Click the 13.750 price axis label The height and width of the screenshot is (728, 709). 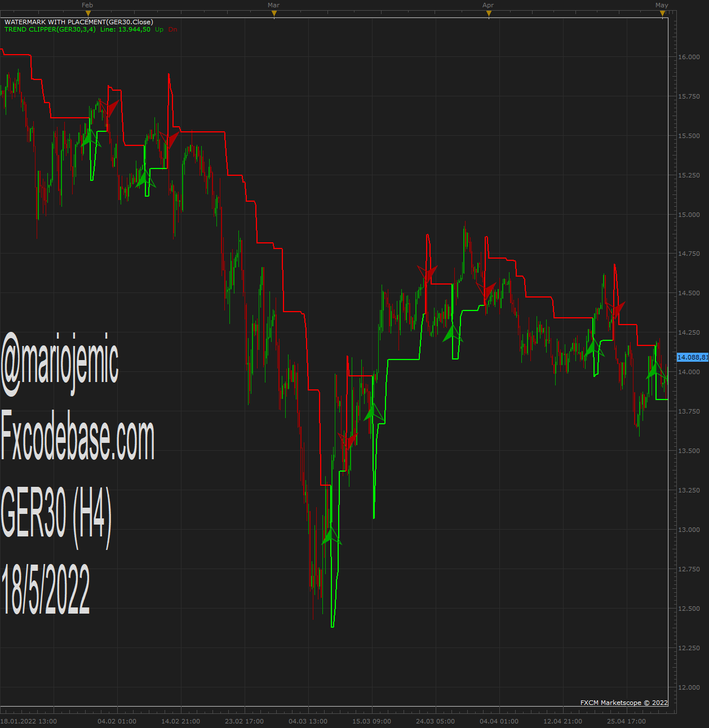pyautogui.click(x=689, y=411)
